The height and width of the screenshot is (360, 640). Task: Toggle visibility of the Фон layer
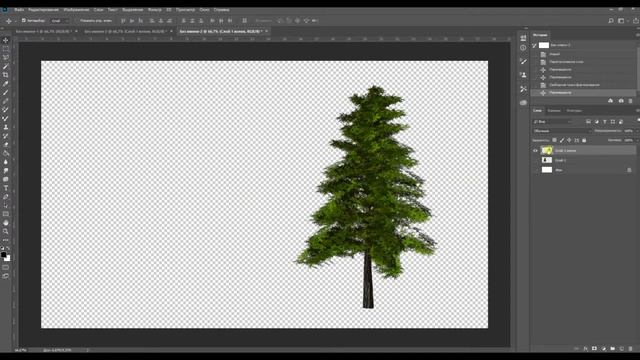click(535, 170)
